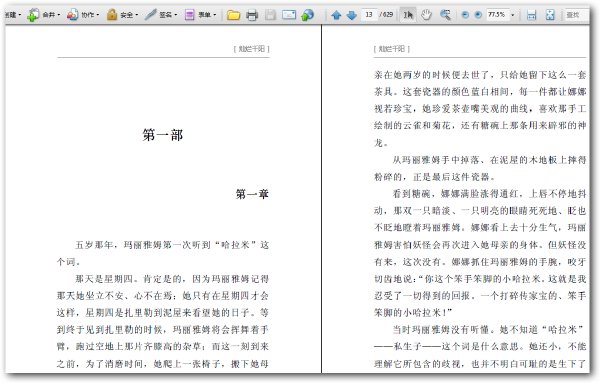Screen dimensions: 600x383
Task: Click the line starting "茶具。这套瓷器的颜色蓝白相间"
Action: pos(480,92)
